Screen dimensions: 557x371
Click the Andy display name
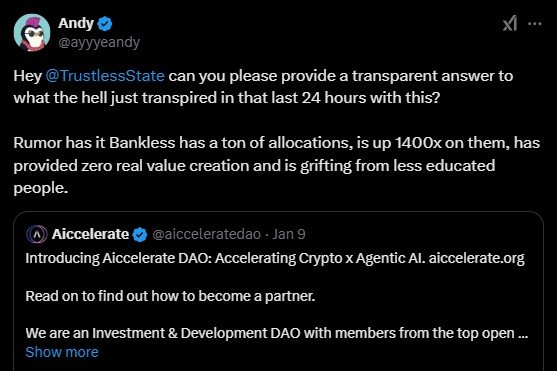coord(76,23)
